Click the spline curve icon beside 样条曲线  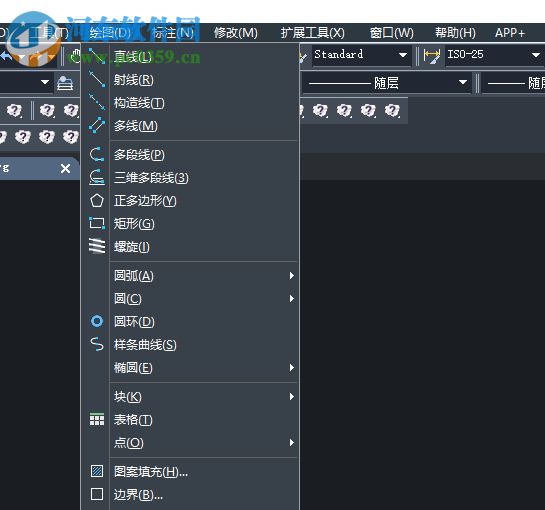97,344
